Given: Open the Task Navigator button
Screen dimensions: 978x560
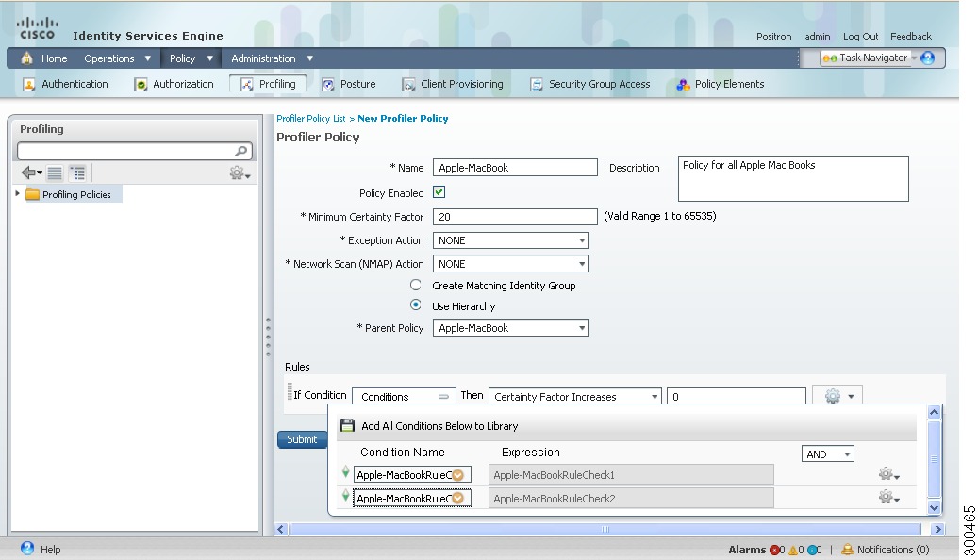Looking at the screenshot, I should coord(868,58).
